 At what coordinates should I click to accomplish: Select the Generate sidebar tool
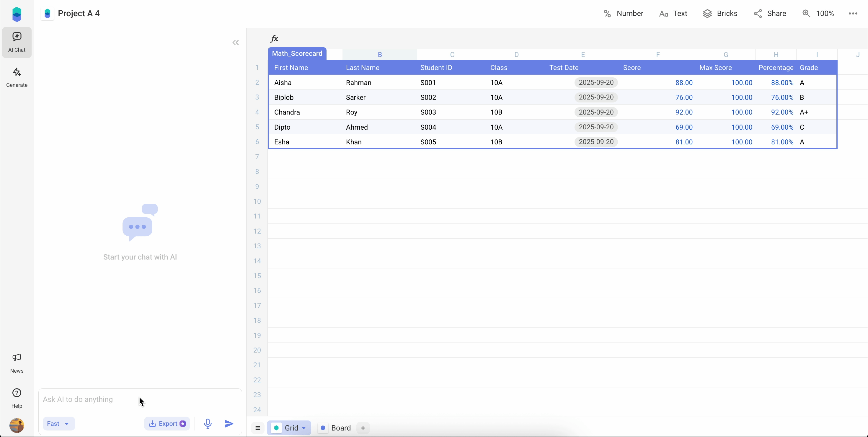[17, 77]
